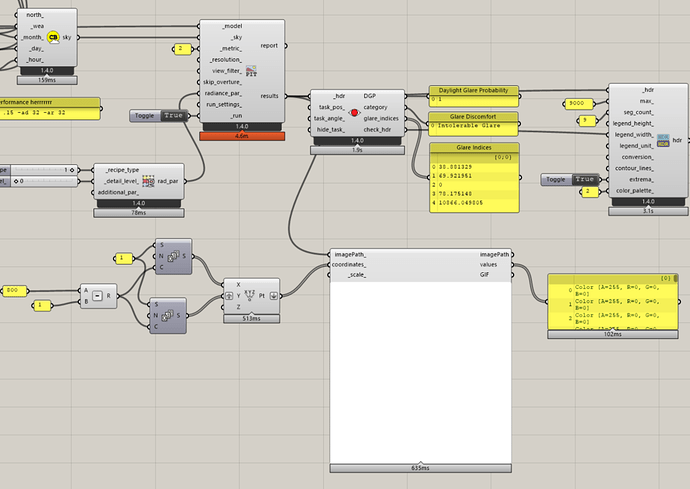
Task: Click the 38.881329 glare index value
Action: click(x=455, y=167)
